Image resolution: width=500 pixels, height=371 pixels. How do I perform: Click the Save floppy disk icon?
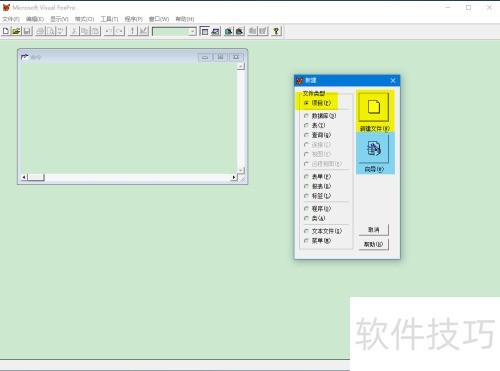[27, 31]
